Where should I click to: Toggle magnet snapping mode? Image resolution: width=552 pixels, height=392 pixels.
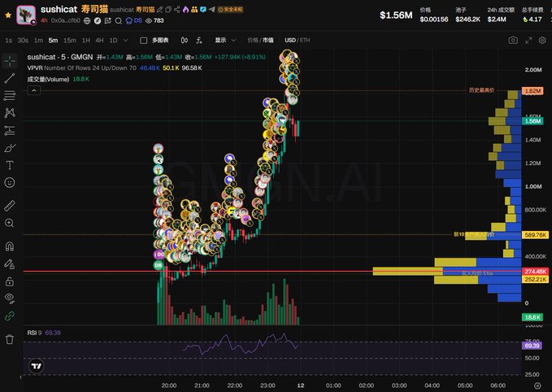pos(10,246)
